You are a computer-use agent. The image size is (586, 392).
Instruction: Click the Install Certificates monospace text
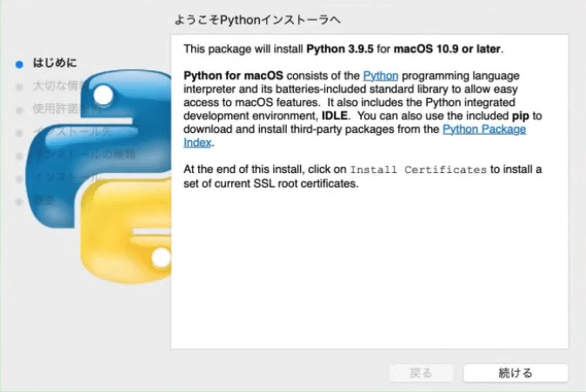[418, 169]
